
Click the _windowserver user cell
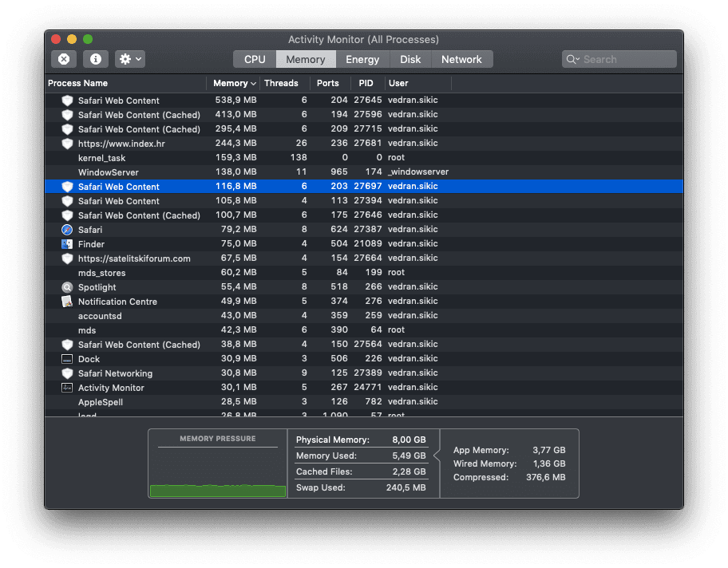click(x=418, y=172)
